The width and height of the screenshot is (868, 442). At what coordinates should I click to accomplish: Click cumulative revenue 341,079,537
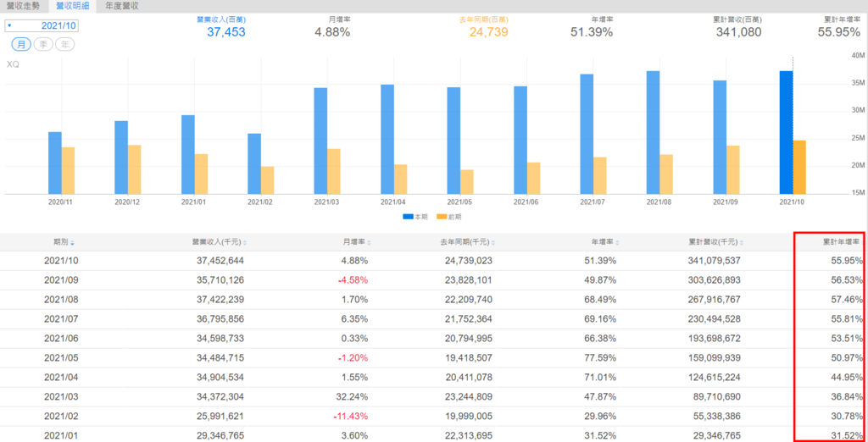click(714, 261)
